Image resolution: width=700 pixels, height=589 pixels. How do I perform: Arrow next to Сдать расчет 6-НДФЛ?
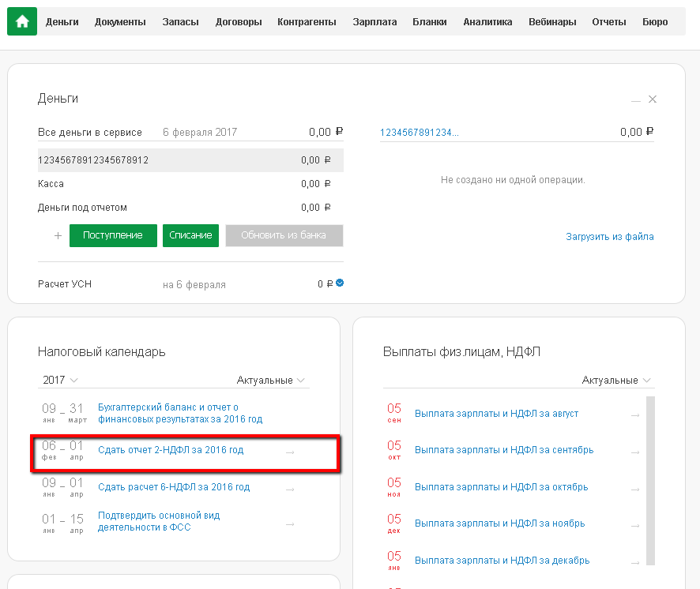(x=290, y=490)
